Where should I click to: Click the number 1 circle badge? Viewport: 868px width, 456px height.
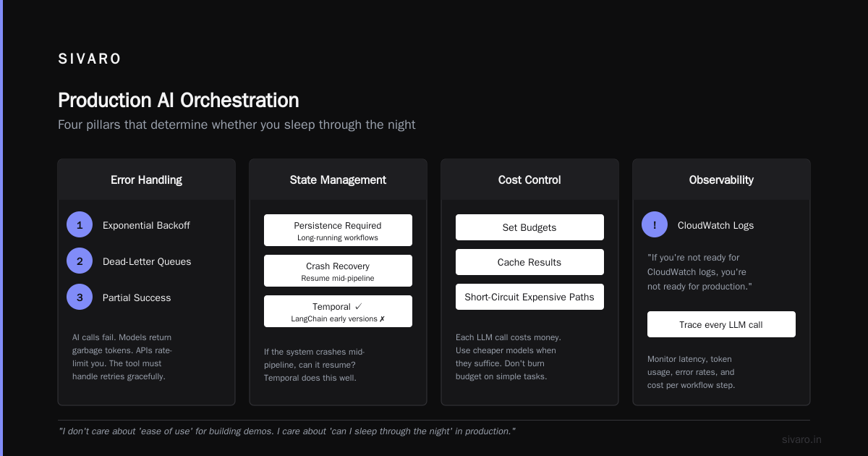coord(80,224)
